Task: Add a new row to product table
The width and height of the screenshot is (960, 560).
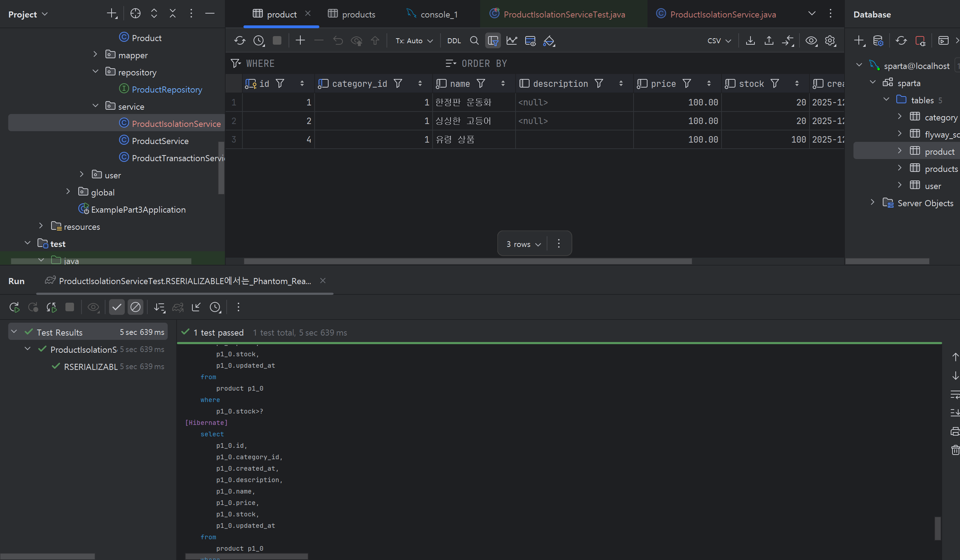Action: (x=300, y=40)
